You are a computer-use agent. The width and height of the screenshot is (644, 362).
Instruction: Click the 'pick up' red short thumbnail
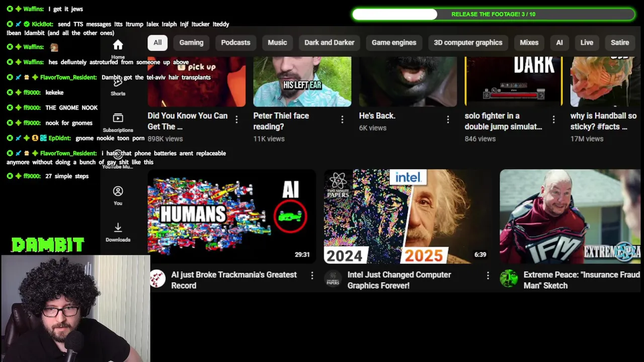coord(197,81)
